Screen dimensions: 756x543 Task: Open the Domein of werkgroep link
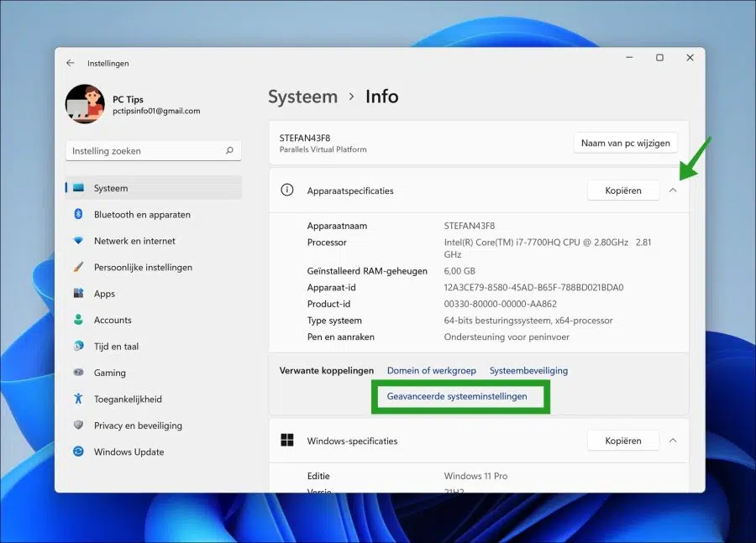[432, 370]
